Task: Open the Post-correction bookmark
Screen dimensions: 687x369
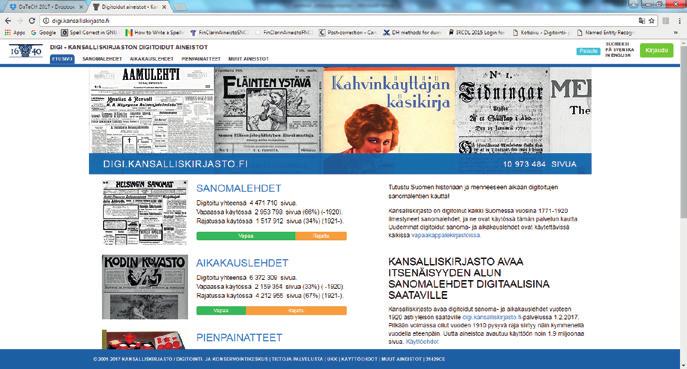Action: (347, 32)
